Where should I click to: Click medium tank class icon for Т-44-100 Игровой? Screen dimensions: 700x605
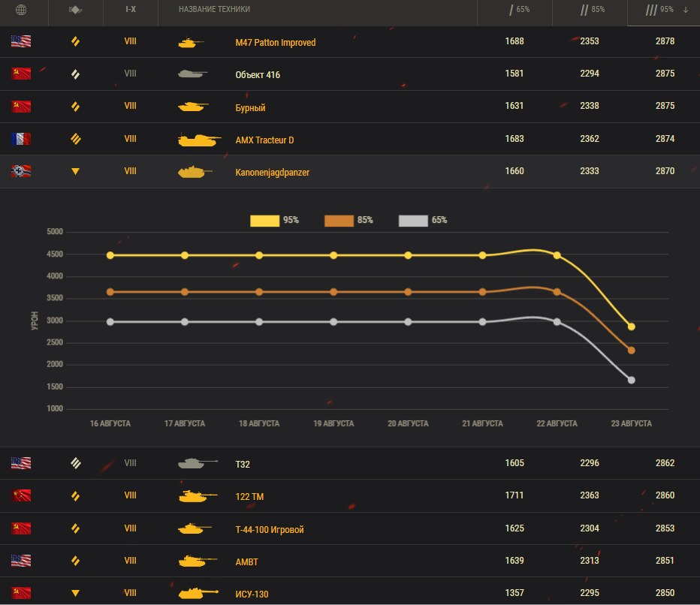pyautogui.click(x=75, y=528)
